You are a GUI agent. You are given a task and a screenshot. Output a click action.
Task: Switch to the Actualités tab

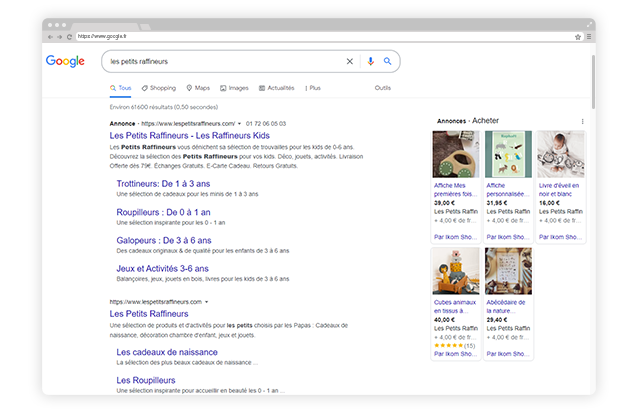coord(277,88)
